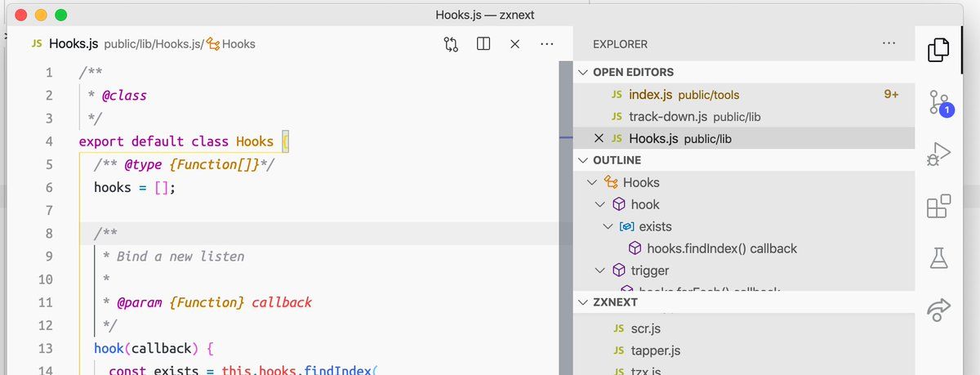Collapse the OUTLINE section
980x375 pixels.
pyautogui.click(x=583, y=160)
